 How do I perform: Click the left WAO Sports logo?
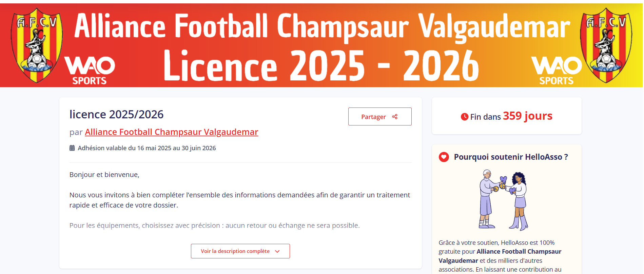[x=90, y=70]
